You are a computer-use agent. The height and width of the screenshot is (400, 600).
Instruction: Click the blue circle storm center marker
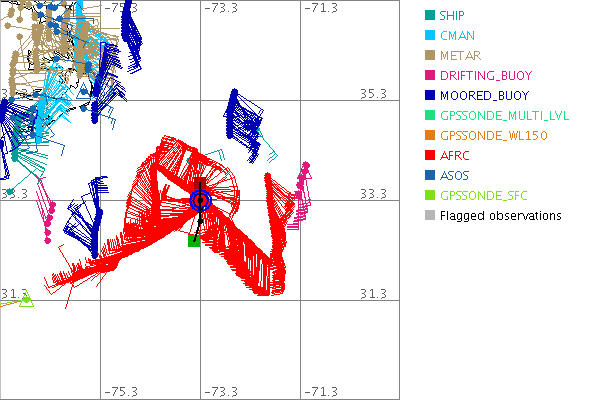coord(201,200)
